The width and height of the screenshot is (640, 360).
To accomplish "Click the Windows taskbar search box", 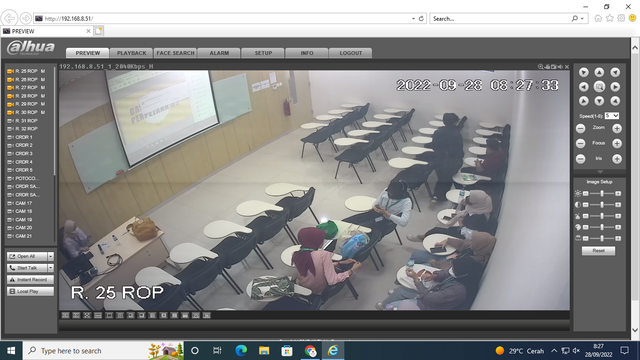I will 103,351.
